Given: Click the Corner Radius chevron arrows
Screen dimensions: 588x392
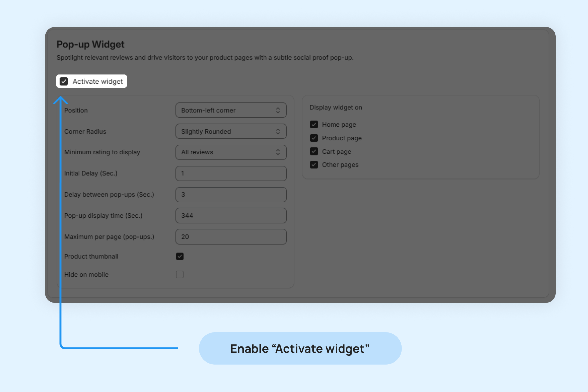Looking at the screenshot, I should point(278,132).
